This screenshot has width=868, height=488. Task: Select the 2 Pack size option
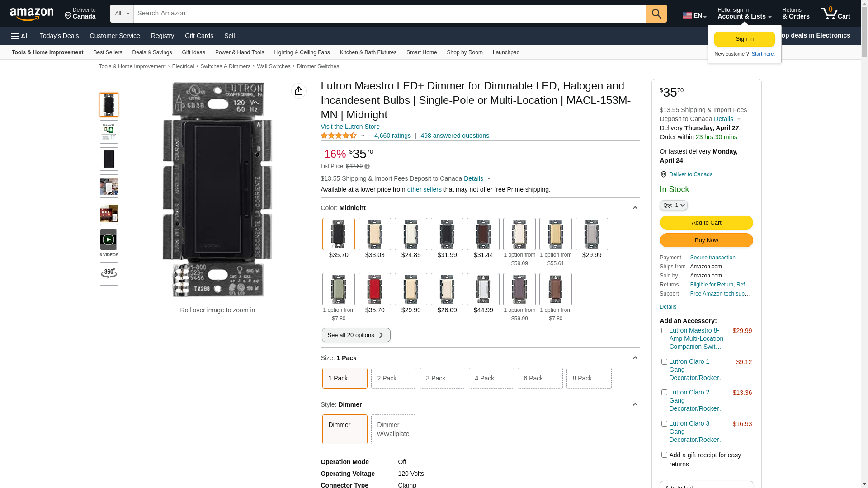tap(393, 378)
